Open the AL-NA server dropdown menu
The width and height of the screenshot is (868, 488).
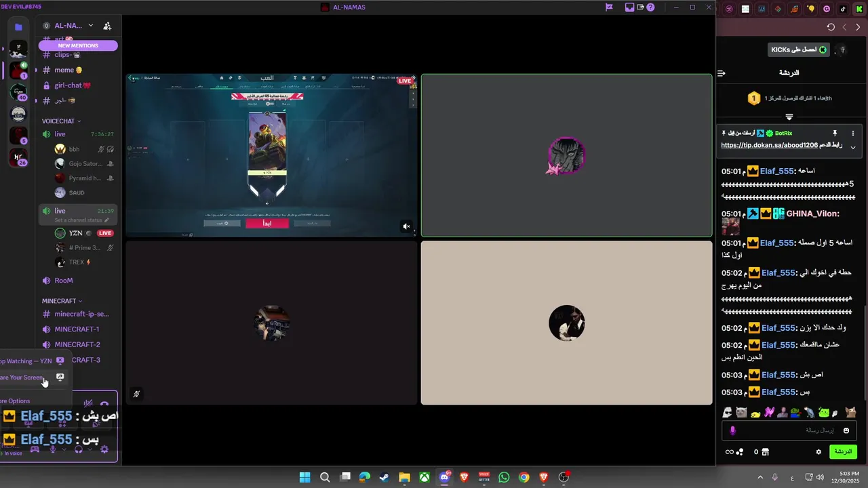90,26
